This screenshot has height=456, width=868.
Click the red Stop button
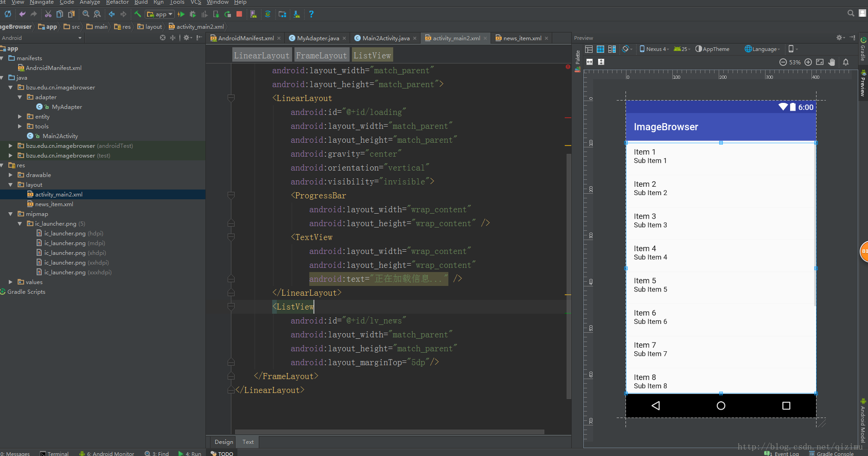coord(239,14)
